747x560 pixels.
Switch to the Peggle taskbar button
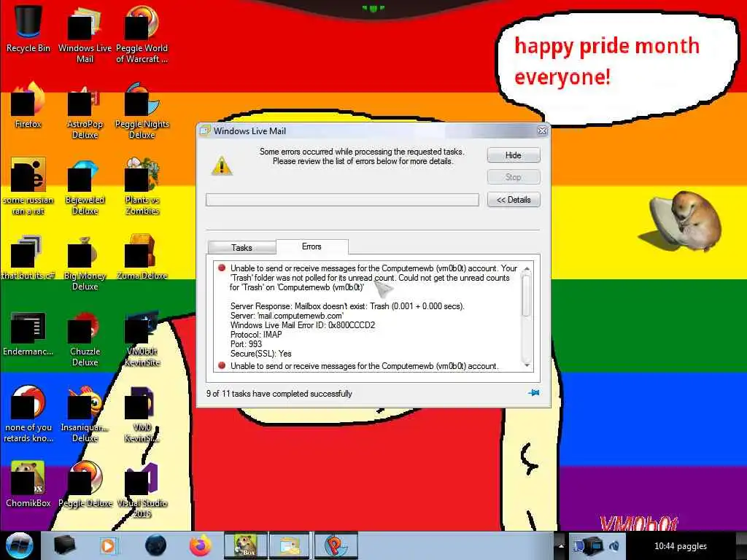(x=336, y=545)
